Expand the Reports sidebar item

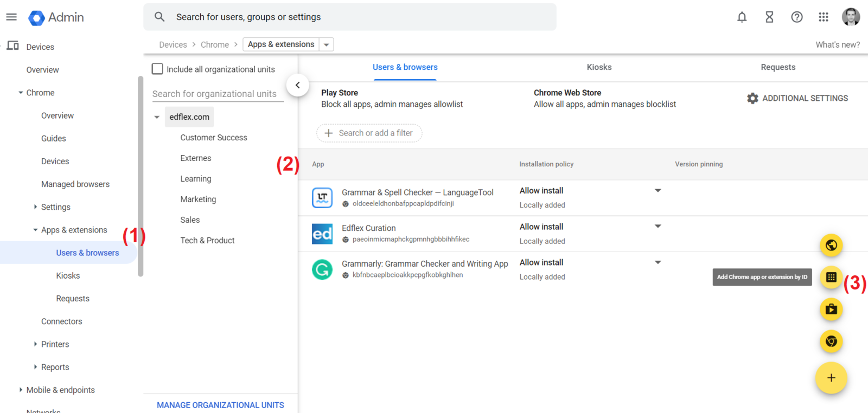point(35,367)
